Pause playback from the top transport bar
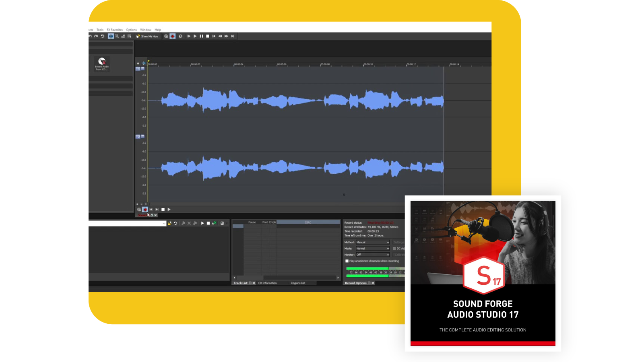Screen dimensions: 644x362 pyautogui.click(x=201, y=36)
